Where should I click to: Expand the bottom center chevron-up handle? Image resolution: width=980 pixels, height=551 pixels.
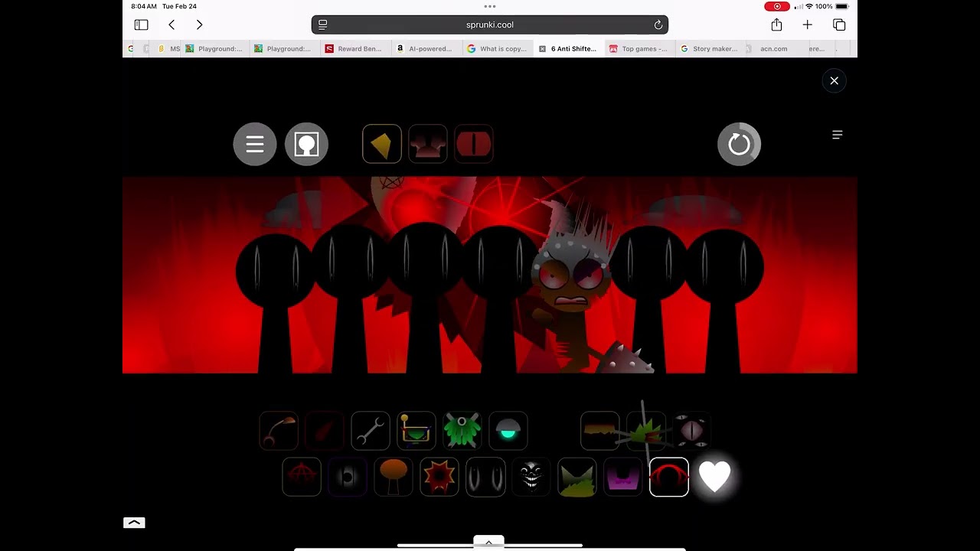click(488, 543)
